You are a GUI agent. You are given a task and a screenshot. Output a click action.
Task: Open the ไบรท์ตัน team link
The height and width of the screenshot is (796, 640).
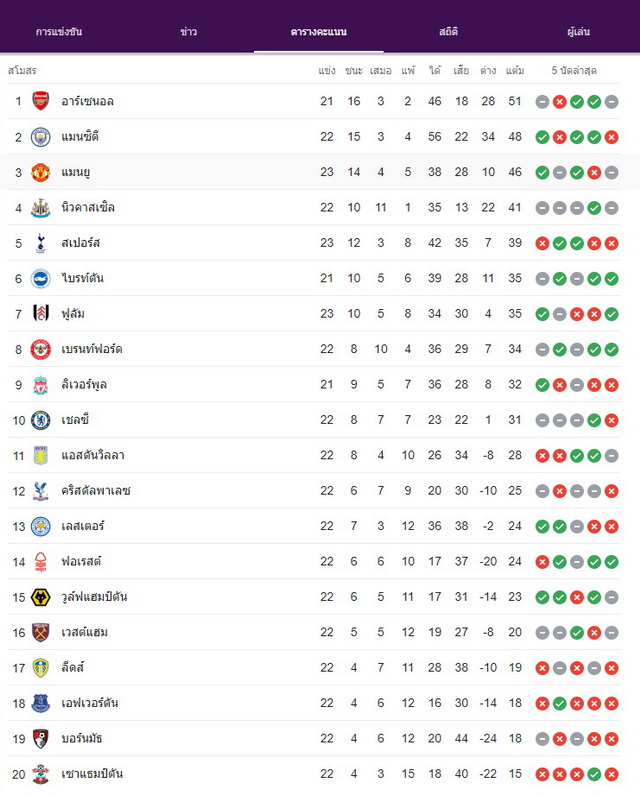click(82, 278)
